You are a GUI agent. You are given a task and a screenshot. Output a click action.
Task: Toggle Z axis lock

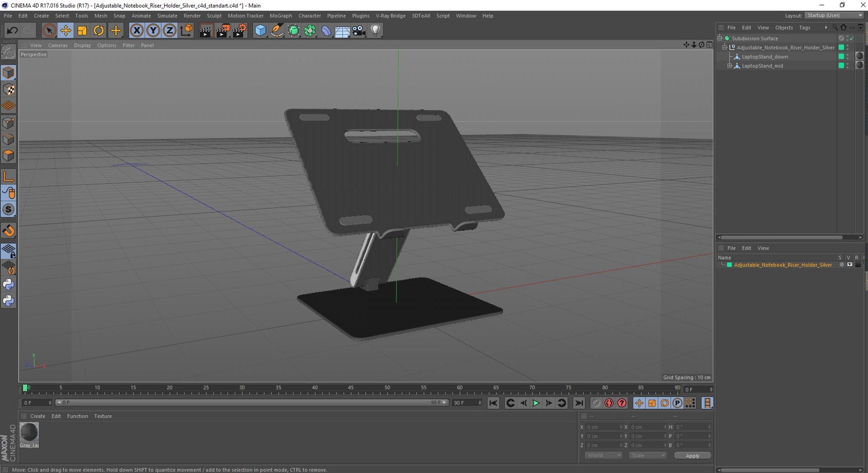point(170,30)
